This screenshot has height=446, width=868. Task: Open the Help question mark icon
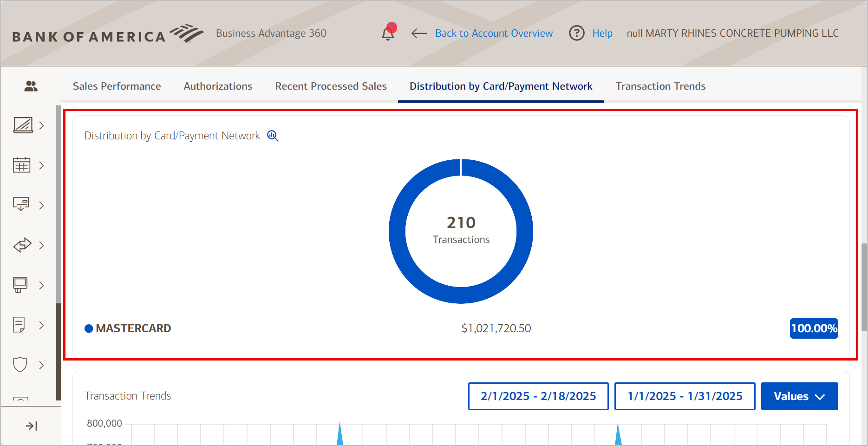[576, 33]
